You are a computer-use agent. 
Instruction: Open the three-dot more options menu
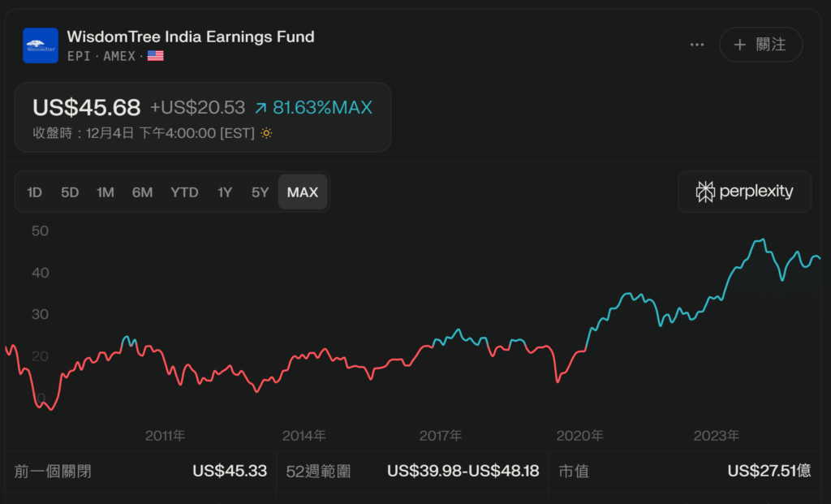(x=697, y=45)
